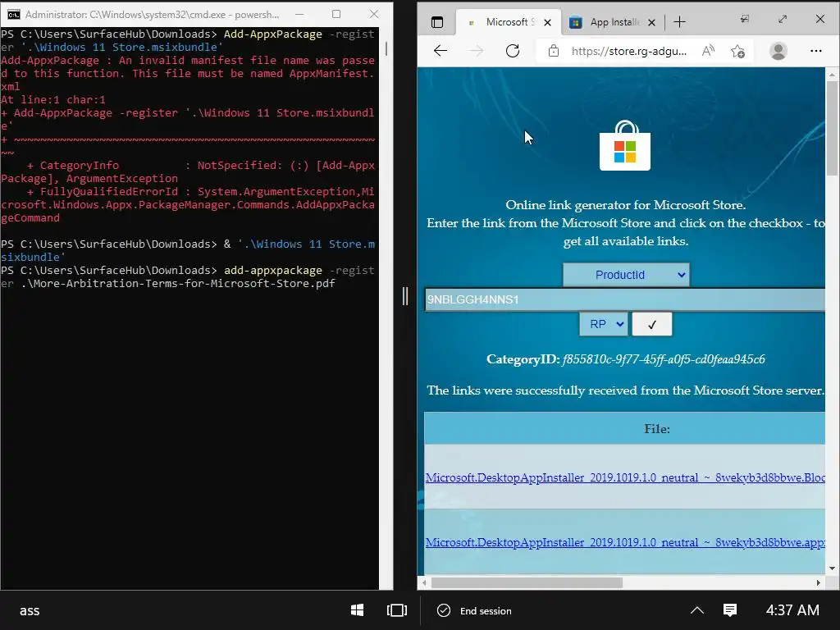Close the App Installer tab
This screenshot has width=840, height=630.
pos(651,22)
